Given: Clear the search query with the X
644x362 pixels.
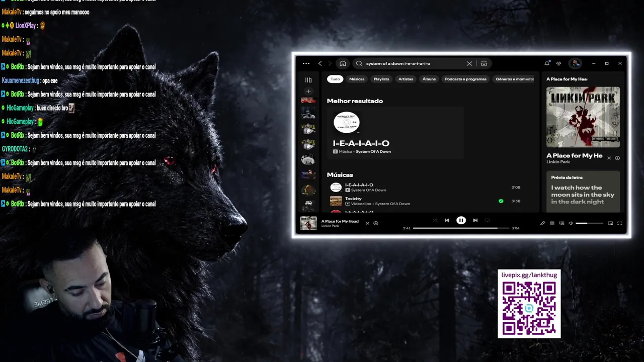Looking at the screenshot, I should point(469,63).
